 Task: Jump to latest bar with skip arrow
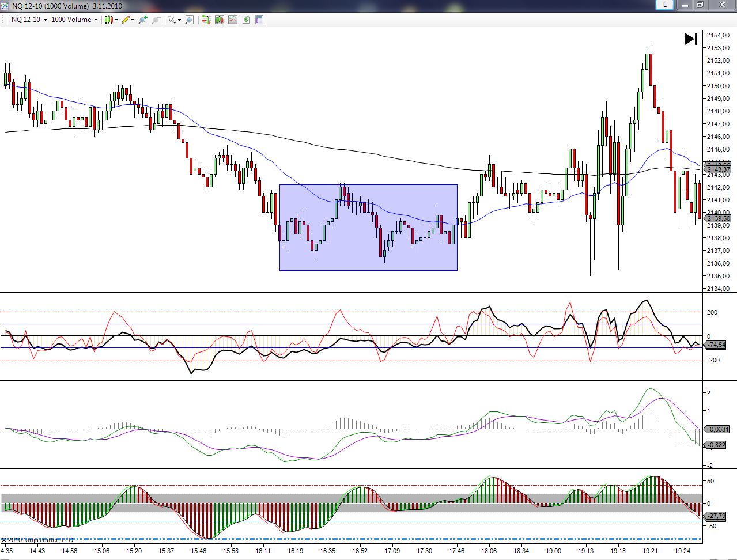coord(691,39)
